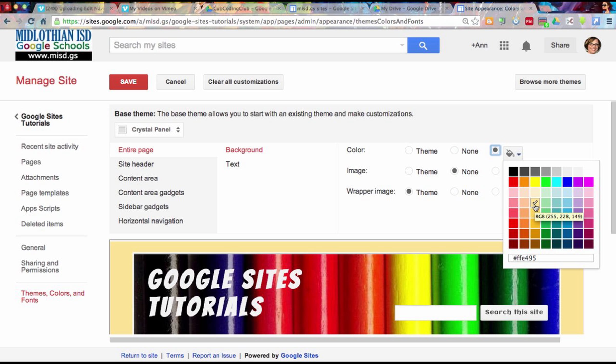Open the Google apps grid
Screen dimensions: 616x364
pyautogui.click(x=504, y=45)
